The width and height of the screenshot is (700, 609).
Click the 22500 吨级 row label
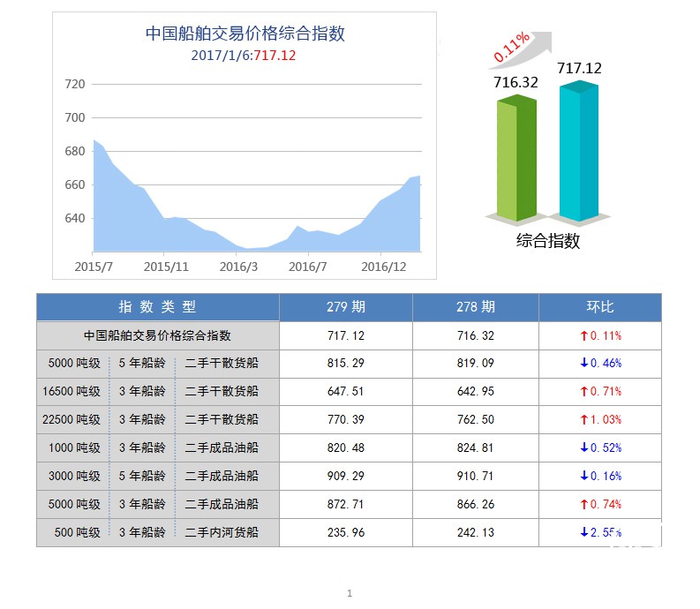pos(72,420)
